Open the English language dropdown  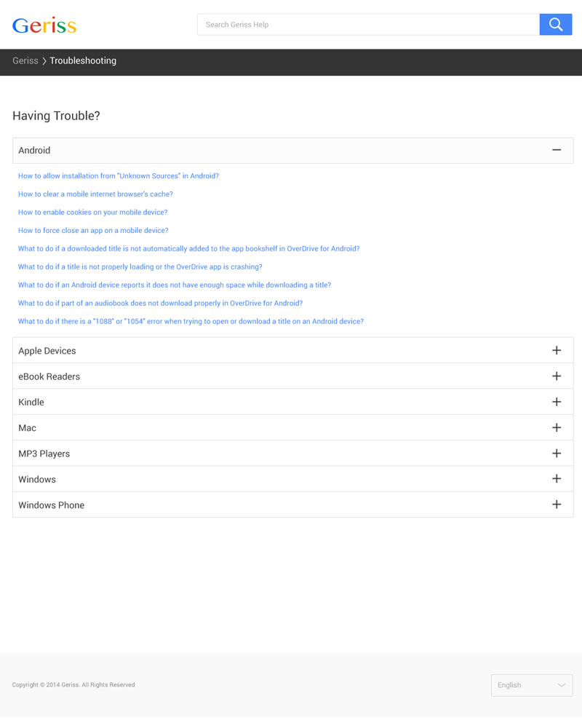(532, 685)
